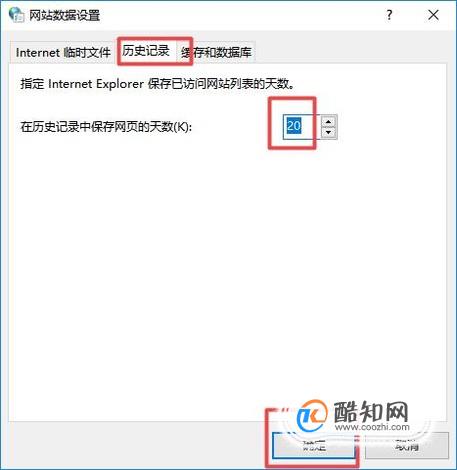Open help with the question mark button
This screenshot has height=470, width=457.
click(x=389, y=15)
